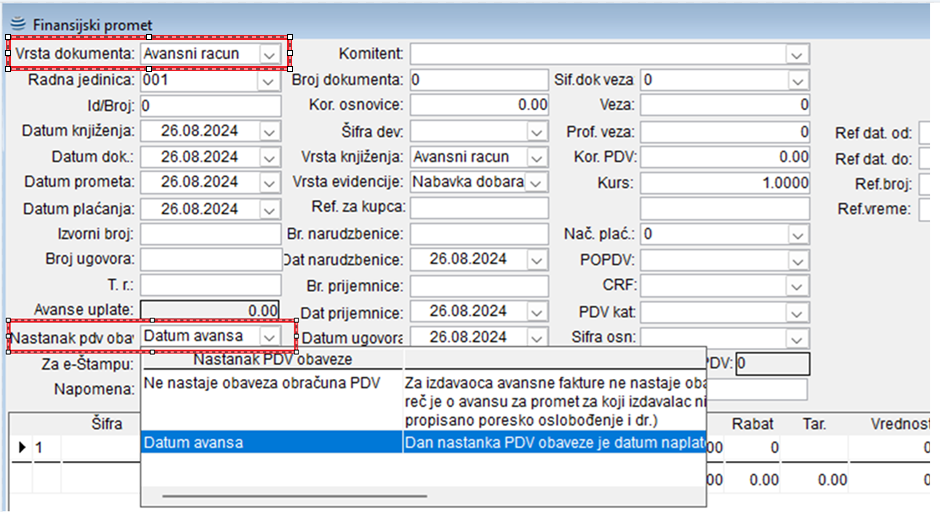This screenshot has width=940, height=512.
Task: Open the Nastanak pdv obaveze dropdown arrow
Action: click(x=269, y=337)
